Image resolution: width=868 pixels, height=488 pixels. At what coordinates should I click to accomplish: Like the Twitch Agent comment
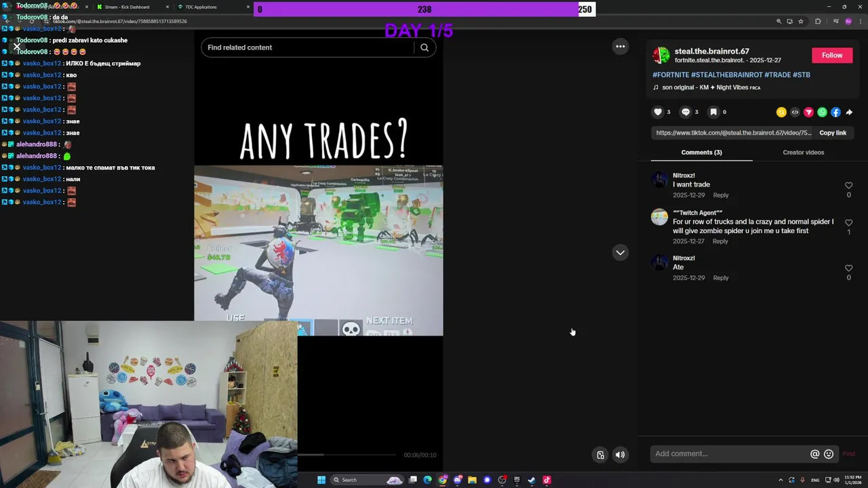(848, 222)
